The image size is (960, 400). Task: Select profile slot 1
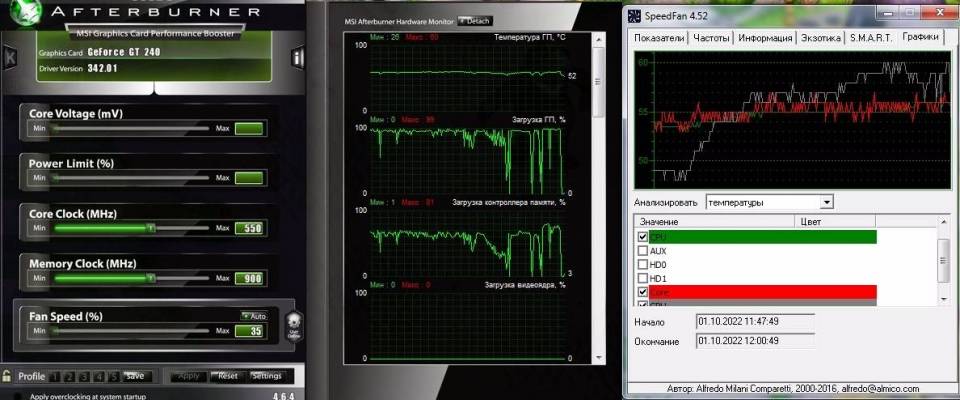coord(55,376)
